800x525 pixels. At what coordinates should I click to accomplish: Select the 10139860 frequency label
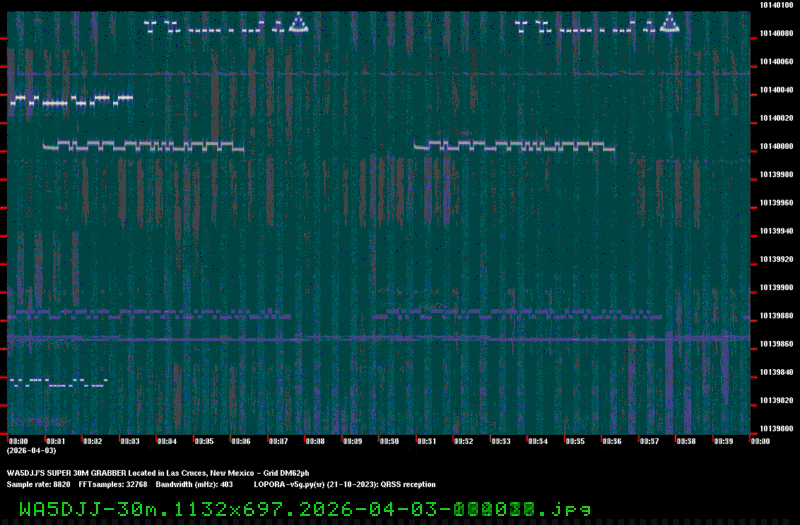click(x=776, y=343)
